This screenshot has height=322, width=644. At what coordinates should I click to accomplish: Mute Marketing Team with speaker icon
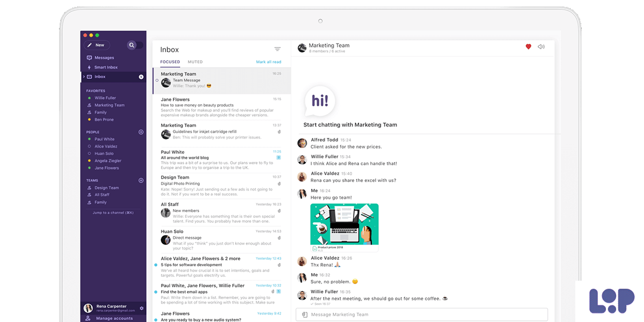pyautogui.click(x=541, y=47)
